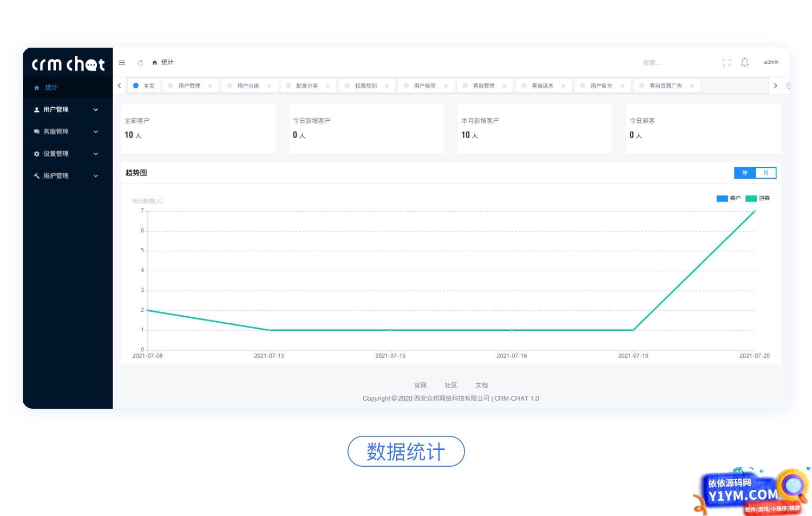Viewport: 812px width, 516px height.
Task: Click the home icon beside 统计 breadcrumb
Action: tap(155, 63)
